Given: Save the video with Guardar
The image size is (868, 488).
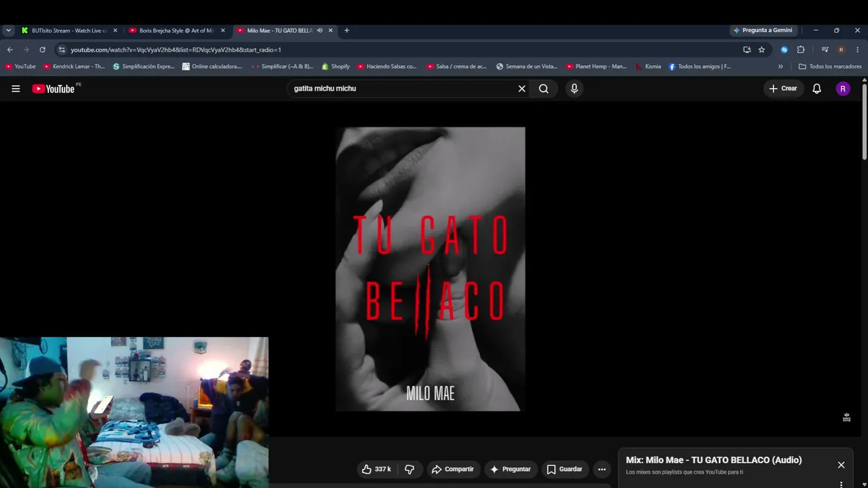Looking at the screenshot, I should pos(565,469).
